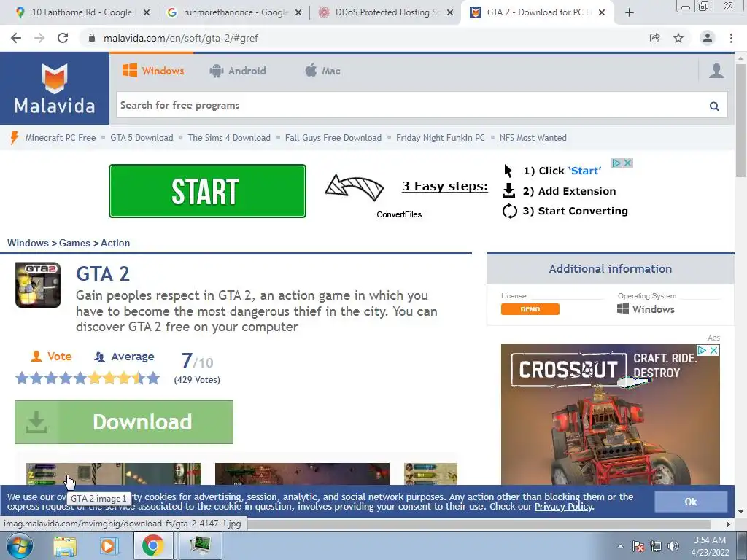Open Windows Explorer from taskbar

(65, 545)
